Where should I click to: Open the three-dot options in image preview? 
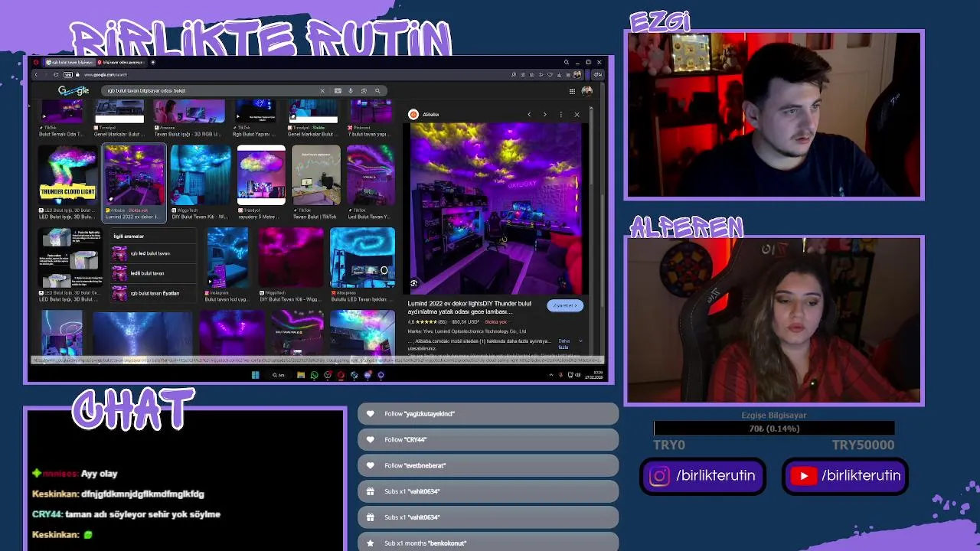pyautogui.click(x=561, y=114)
